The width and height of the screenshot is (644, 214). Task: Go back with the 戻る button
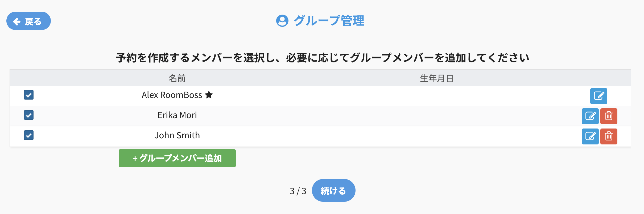click(x=28, y=21)
